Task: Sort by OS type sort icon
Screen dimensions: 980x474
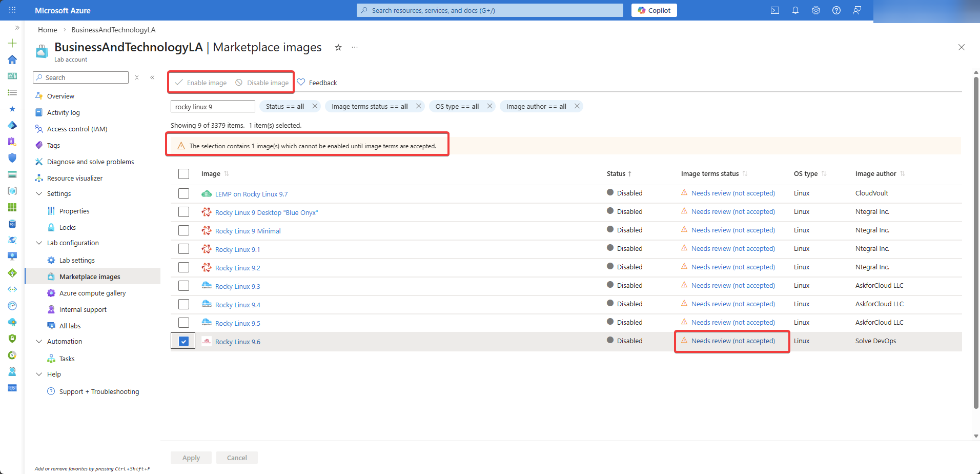Action: pos(824,174)
